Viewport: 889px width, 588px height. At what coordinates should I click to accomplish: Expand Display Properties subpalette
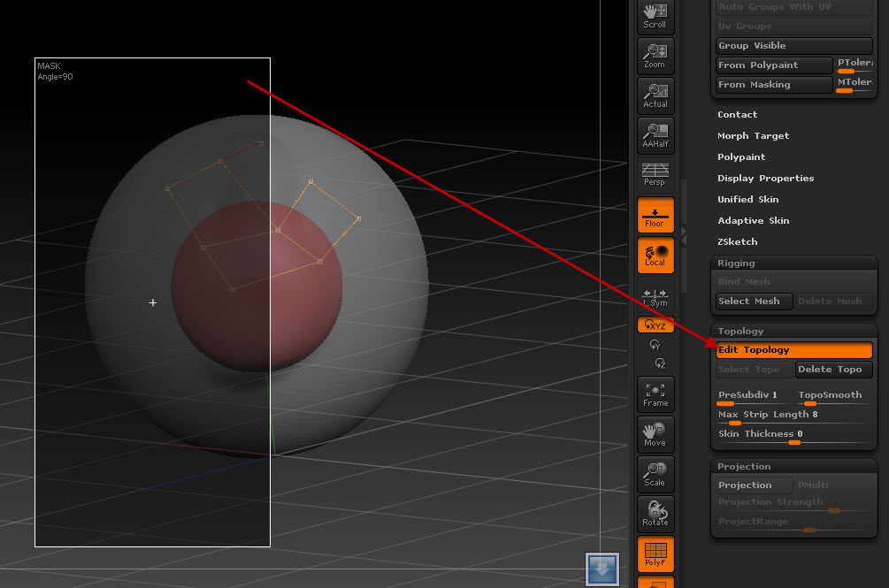coord(765,178)
